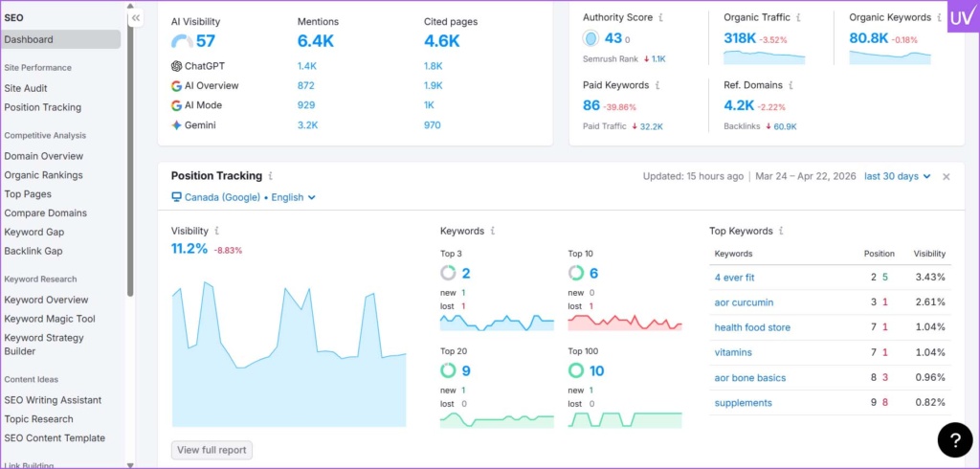The width and height of the screenshot is (980, 469).
Task: Close the Position Tracking widget
Action: tap(946, 176)
